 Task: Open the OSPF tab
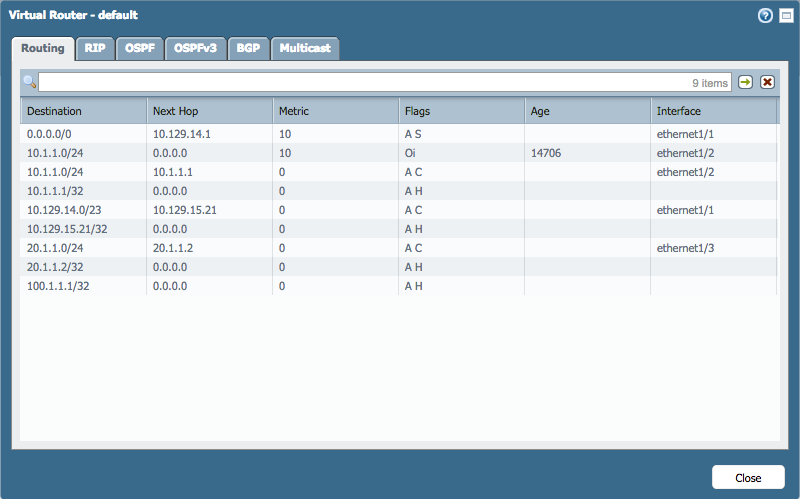(139, 48)
